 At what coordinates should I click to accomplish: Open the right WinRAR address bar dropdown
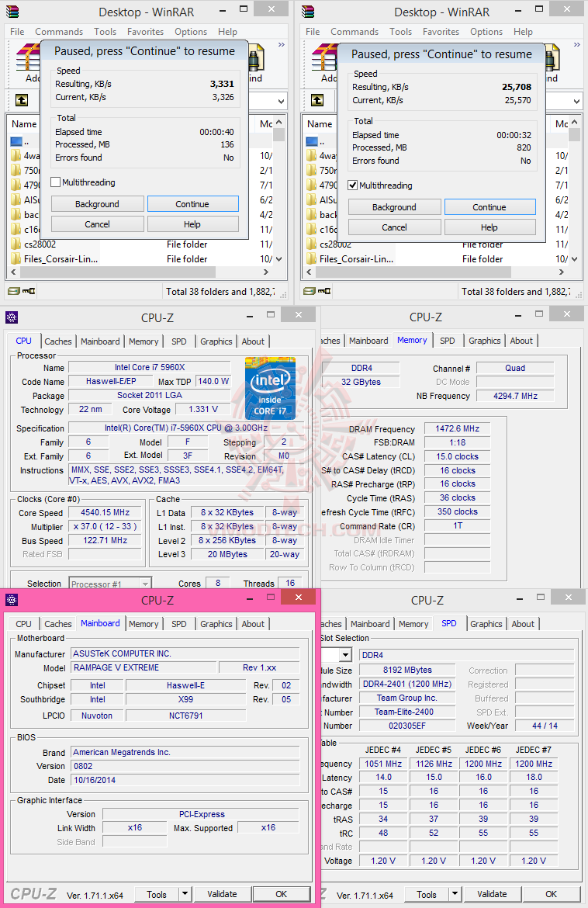577,102
